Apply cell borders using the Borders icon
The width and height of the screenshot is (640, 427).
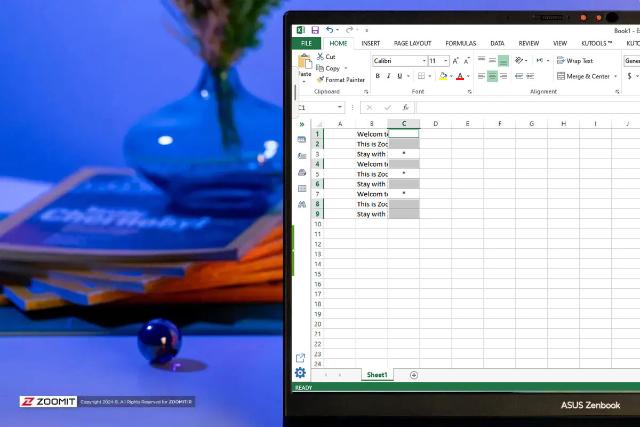point(421,76)
